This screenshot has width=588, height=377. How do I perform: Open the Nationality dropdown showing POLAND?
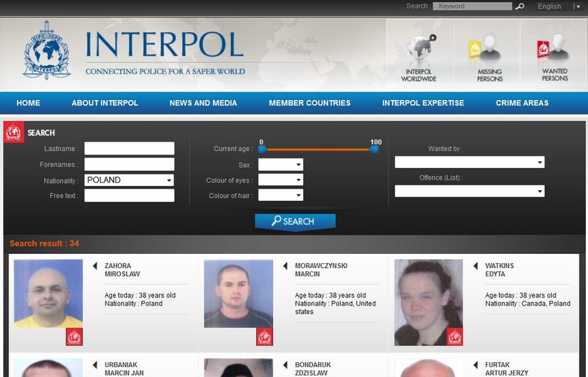129,180
